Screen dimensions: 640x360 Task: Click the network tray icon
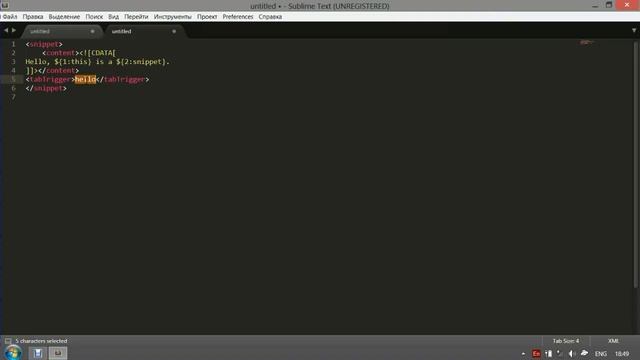click(x=560, y=354)
